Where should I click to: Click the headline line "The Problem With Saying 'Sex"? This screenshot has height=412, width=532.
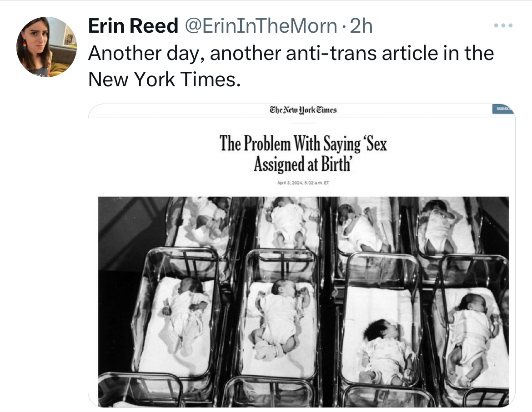point(303,143)
